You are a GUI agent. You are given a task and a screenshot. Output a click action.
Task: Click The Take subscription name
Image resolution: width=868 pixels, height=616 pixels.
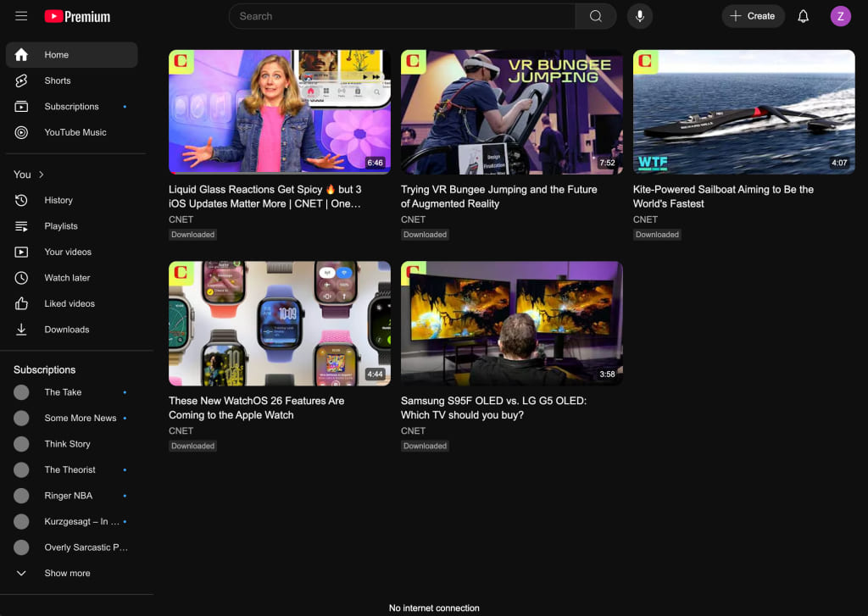63,392
